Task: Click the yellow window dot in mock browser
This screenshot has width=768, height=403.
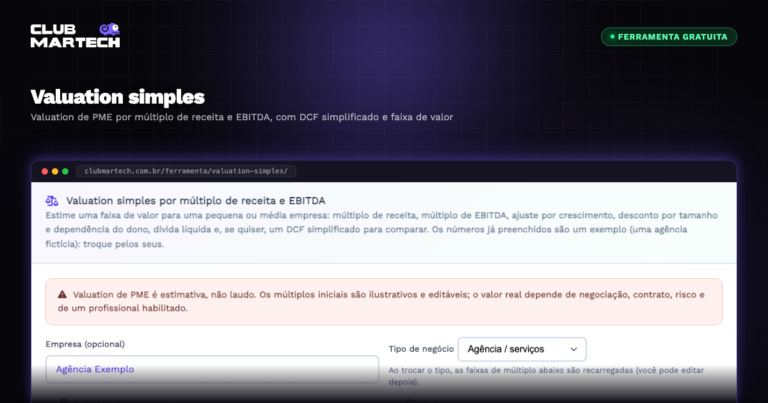Action: (55, 171)
